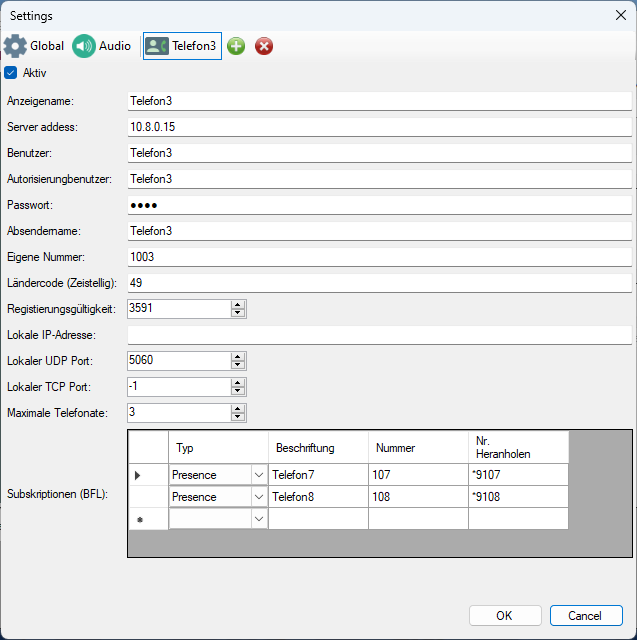Increase Lokaler TCP Port with up arrow
The image size is (637, 640).
tap(237, 383)
